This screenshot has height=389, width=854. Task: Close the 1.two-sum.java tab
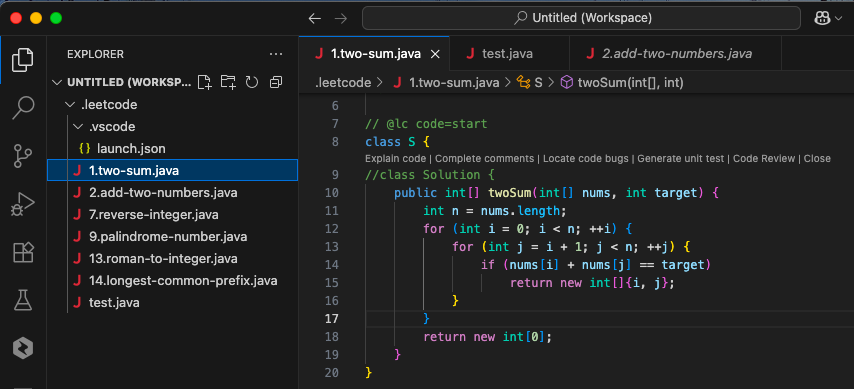435,54
